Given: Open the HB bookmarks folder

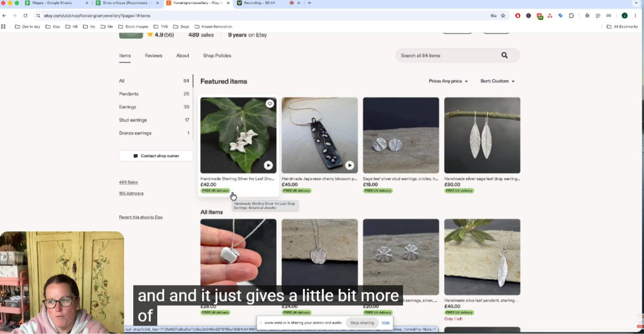Looking at the screenshot, I should coord(71,26).
